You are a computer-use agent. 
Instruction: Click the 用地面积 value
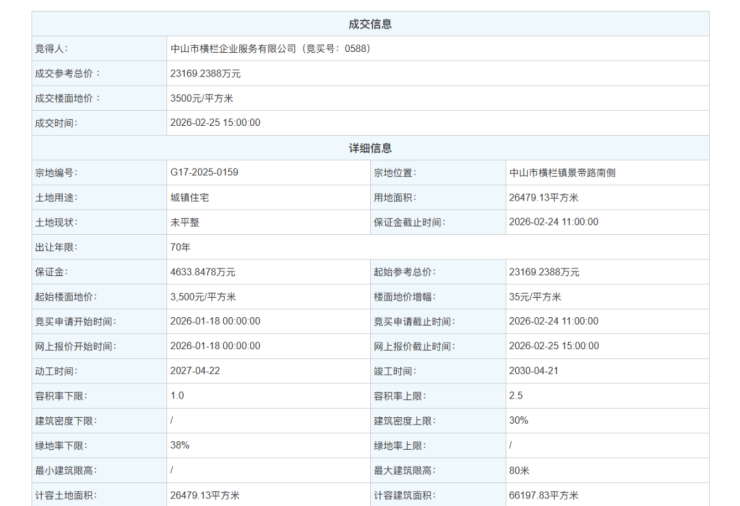point(547,198)
